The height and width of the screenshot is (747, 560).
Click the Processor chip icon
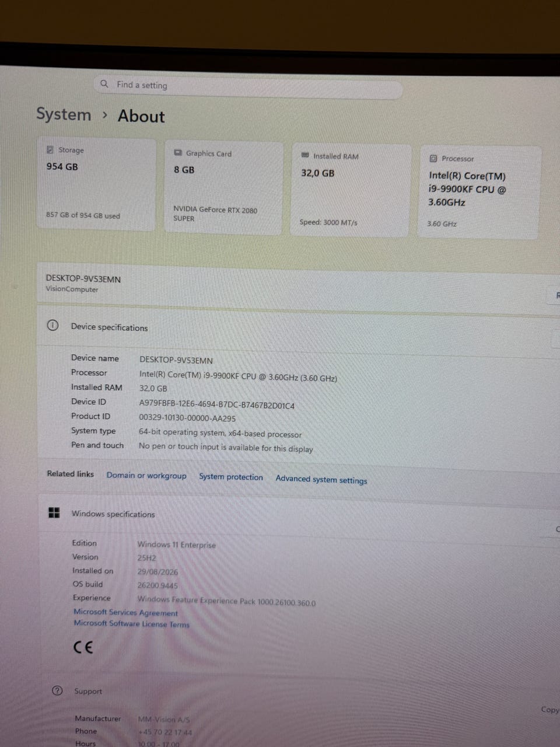(x=433, y=158)
